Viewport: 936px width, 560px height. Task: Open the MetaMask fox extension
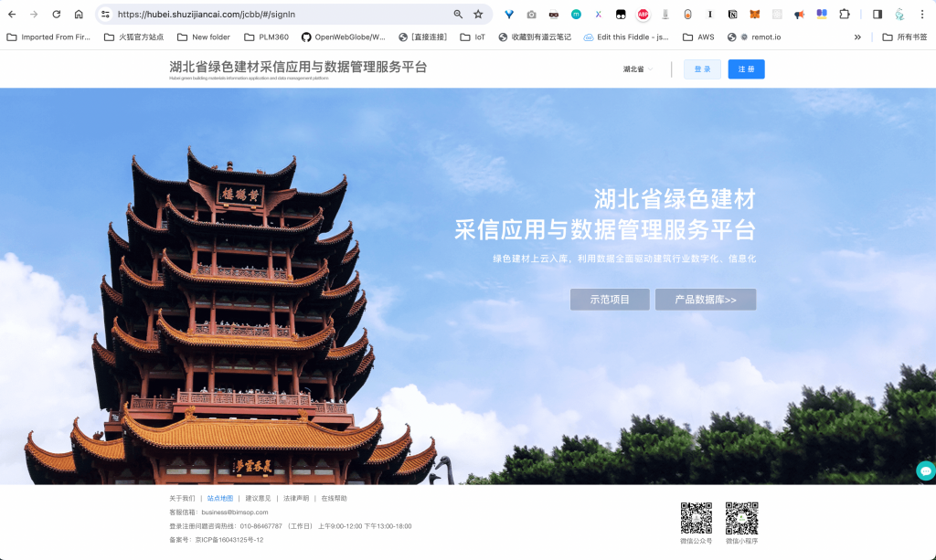[x=754, y=15]
